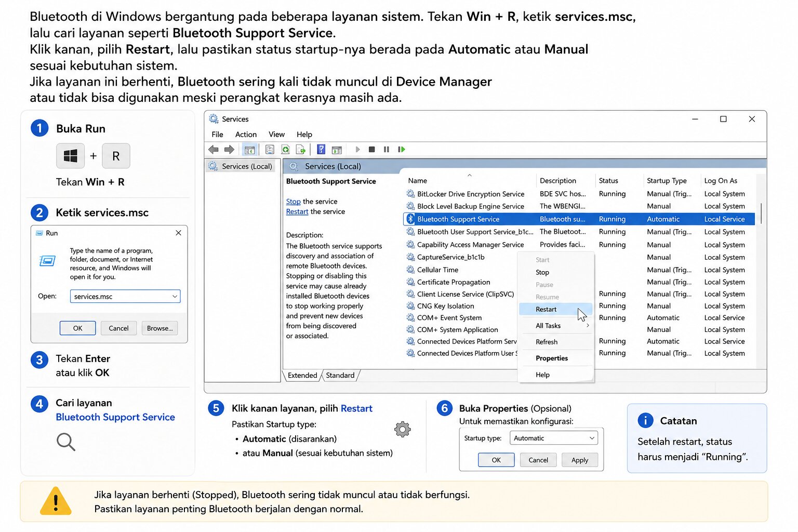The image size is (798, 532).
Task: Click OK in the Run dialog
Action: coord(78,328)
